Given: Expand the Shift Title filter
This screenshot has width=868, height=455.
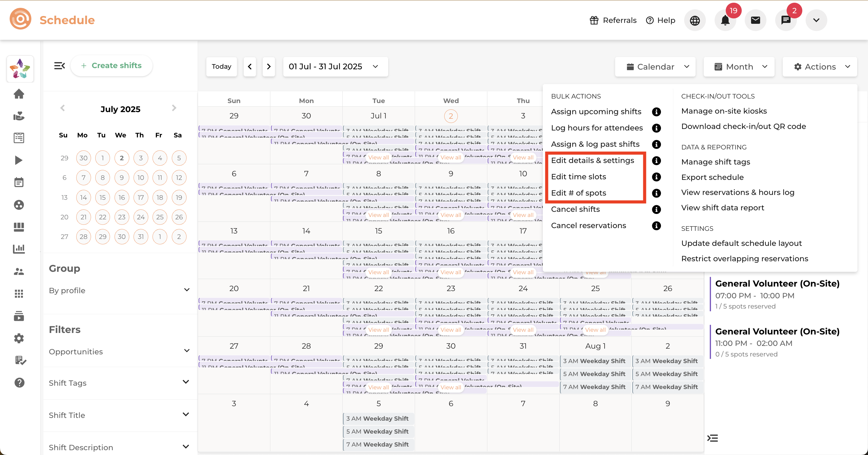Looking at the screenshot, I should pyautogui.click(x=120, y=415).
